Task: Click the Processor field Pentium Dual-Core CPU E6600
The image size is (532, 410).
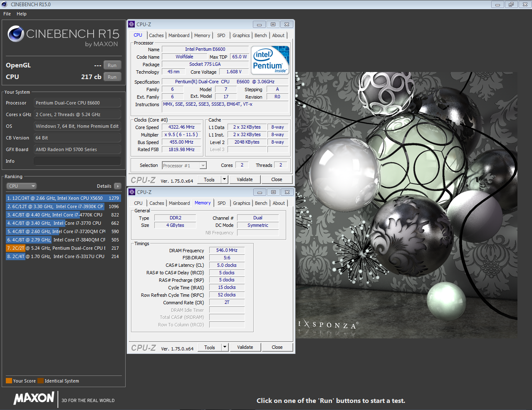Action: [x=77, y=103]
